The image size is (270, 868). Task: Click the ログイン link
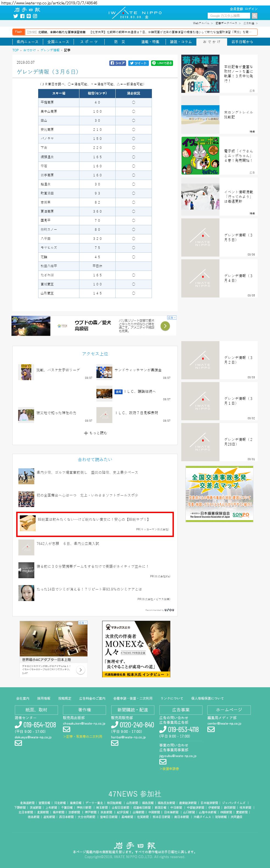pos(251,9)
